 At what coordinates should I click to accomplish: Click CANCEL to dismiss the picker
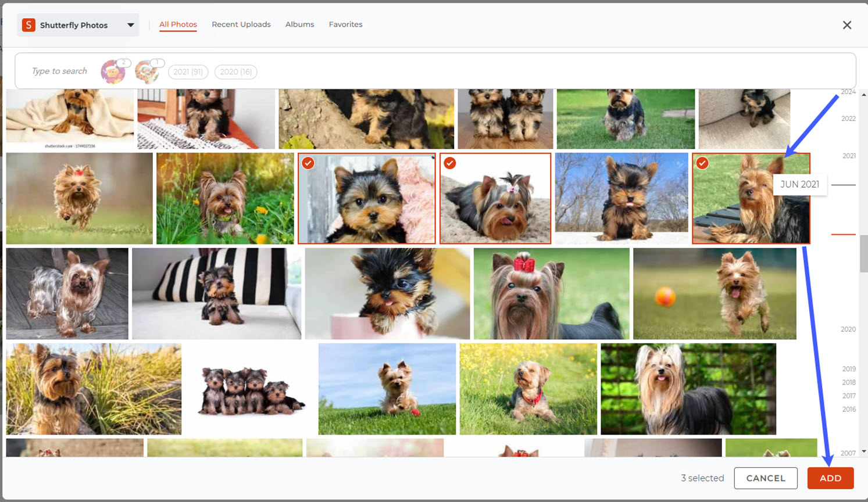coord(766,478)
